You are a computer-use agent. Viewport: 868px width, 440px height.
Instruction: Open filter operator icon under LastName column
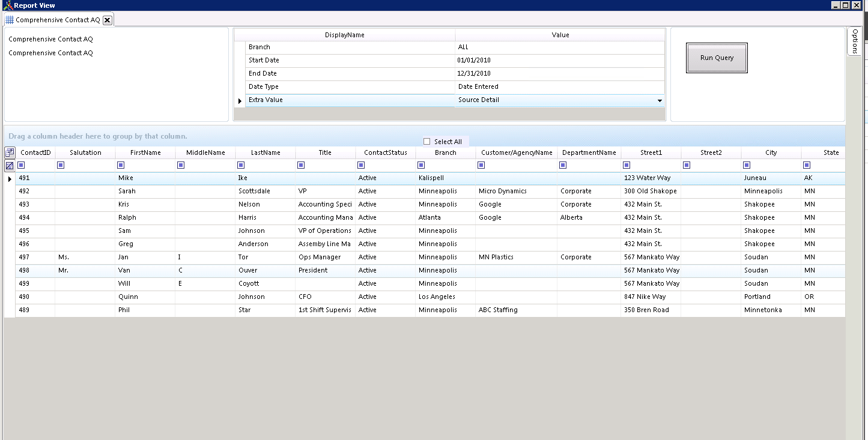pos(241,165)
